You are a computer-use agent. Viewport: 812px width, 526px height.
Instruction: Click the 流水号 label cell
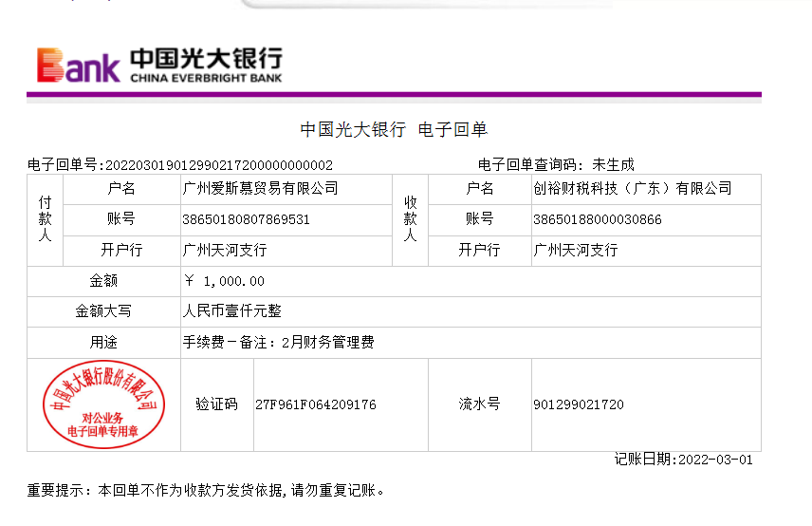[x=480, y=404]
